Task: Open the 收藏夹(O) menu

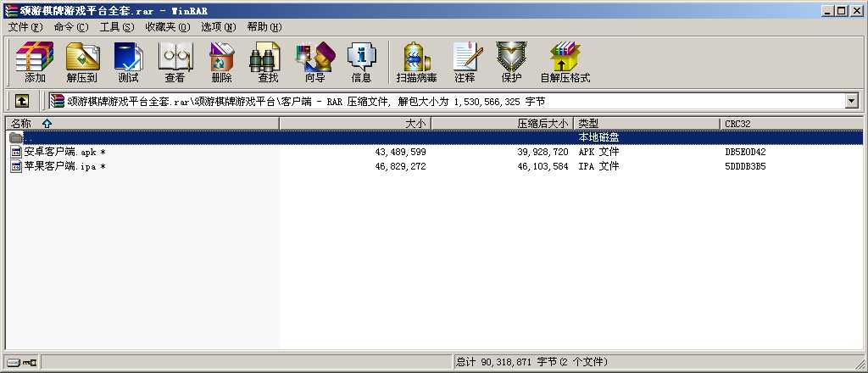Action: coord(168,26)
